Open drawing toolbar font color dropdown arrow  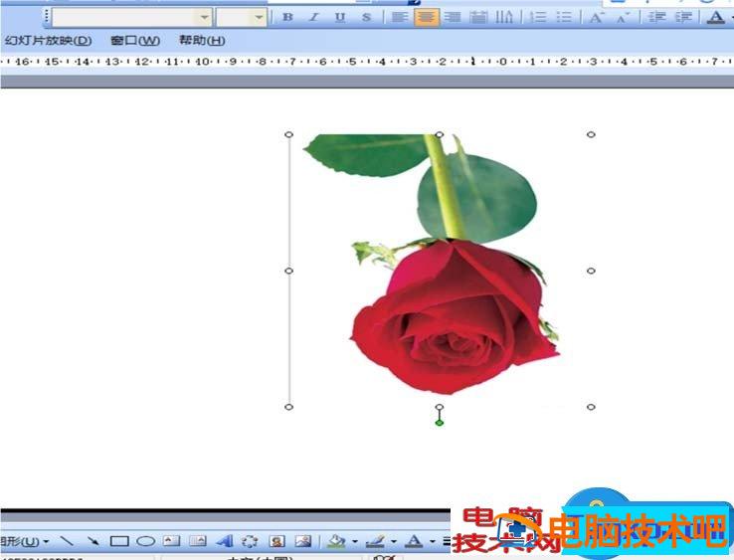[x=433, y=542]
